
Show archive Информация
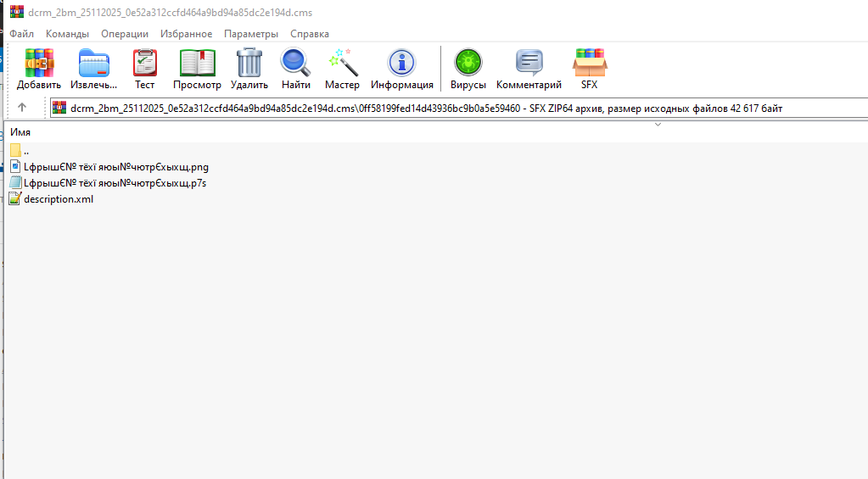[x=402, y=69]
